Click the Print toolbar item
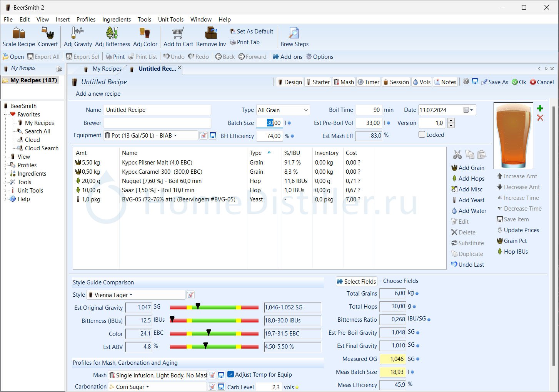 pos(115,57)
